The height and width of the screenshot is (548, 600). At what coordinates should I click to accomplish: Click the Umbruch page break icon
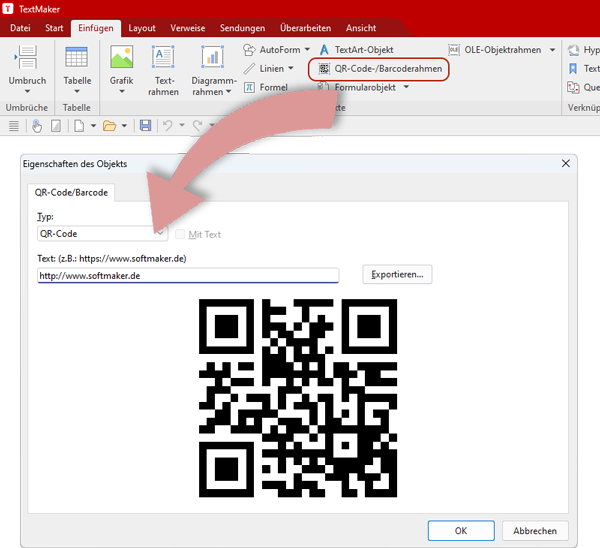click(26, 57)
